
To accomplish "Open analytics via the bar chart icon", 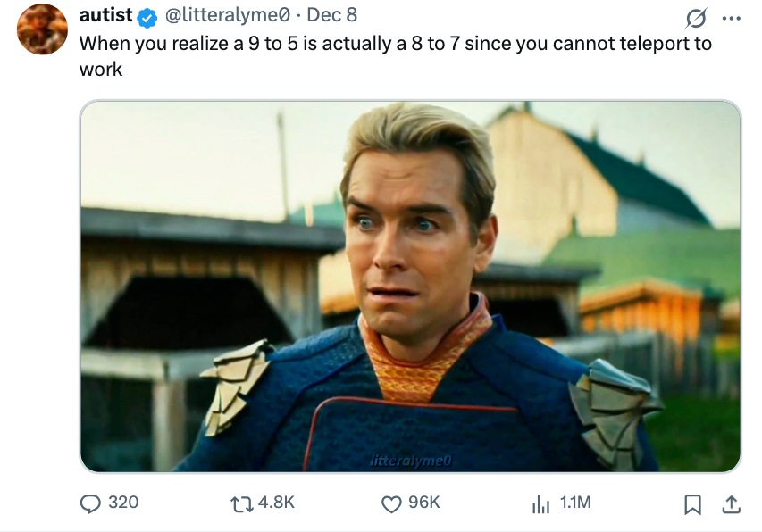I will 540,504.
